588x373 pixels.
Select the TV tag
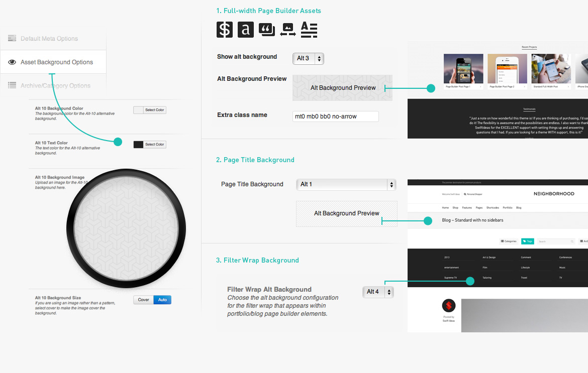561,278
